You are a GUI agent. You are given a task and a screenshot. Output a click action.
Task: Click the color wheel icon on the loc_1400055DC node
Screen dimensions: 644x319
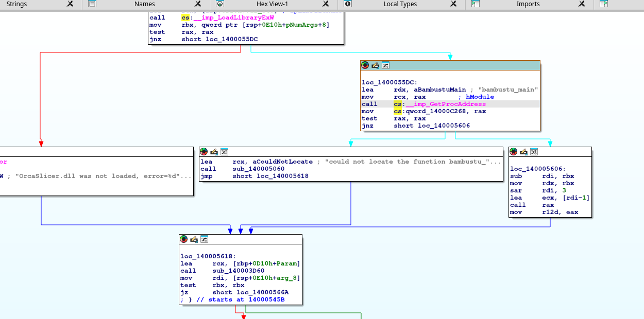pyautogui.click(x=365, y=65)
